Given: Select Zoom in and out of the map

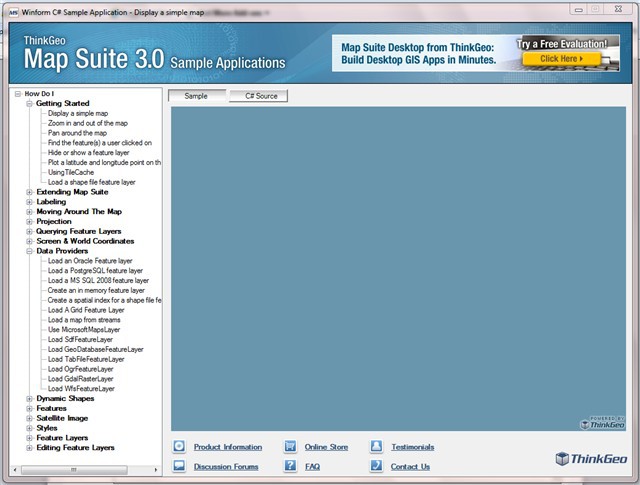Looking at the screenshot, I should [x=88, y=123].
